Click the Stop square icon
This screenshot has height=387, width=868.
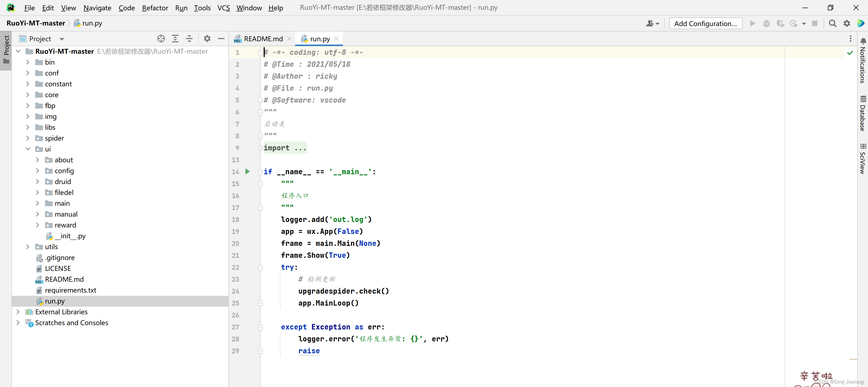pos(815,23)
